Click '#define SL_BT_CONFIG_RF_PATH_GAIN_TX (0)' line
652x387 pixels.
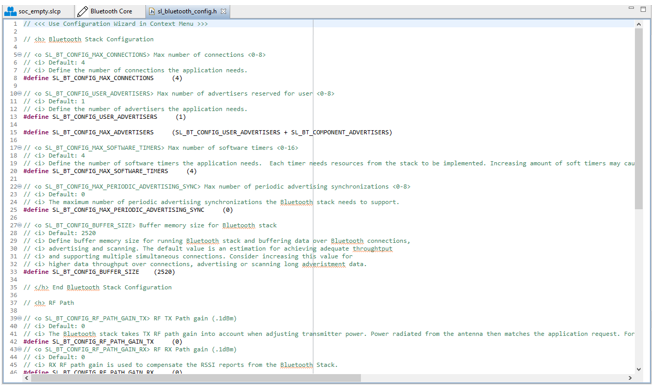[x=103, y=342]
